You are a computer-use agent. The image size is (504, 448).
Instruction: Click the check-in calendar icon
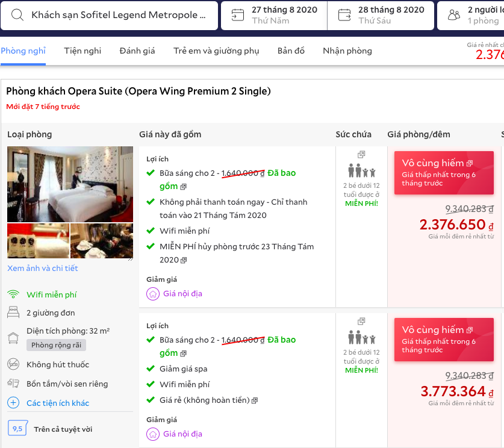(x=238, y=15)
